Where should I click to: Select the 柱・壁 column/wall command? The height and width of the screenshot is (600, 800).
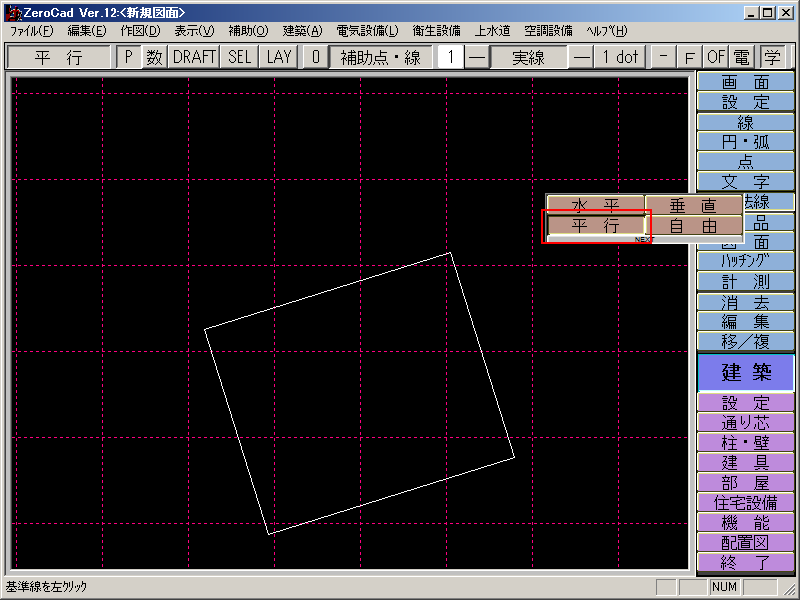click(745, 442)
